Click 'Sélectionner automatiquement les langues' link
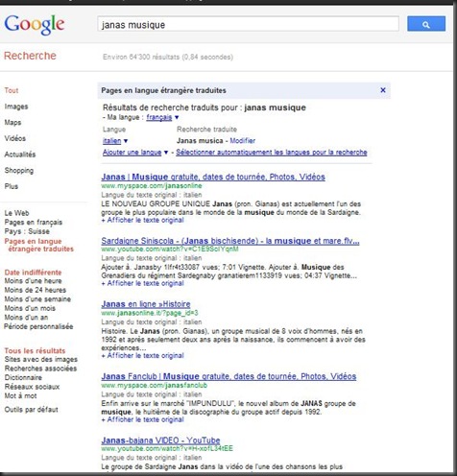This screenshot has height=476, width=457. pyautogui.click(x=272, y=153)
